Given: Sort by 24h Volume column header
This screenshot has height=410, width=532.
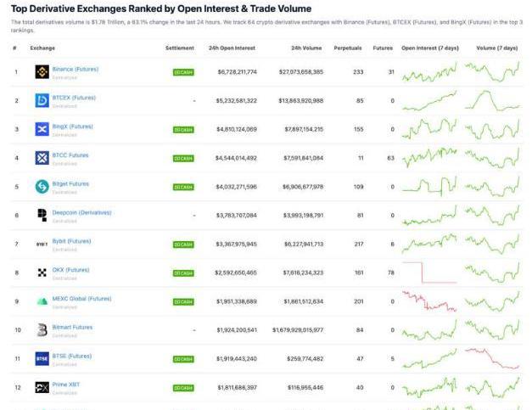Looking at the screenshot, I should coord(305,48).
